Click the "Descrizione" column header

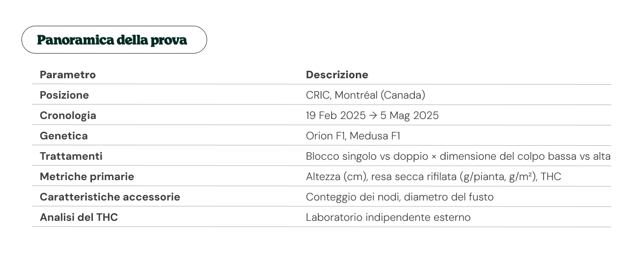coord(337,75)
